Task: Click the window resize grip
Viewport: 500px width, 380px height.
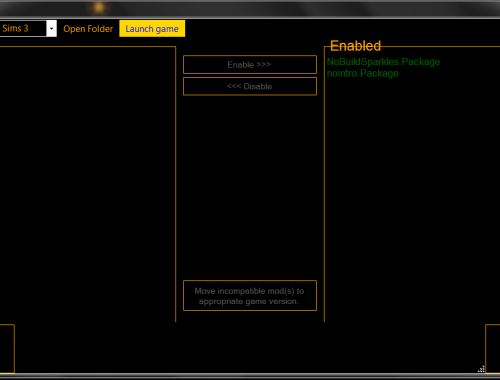Action: (481, 369)
